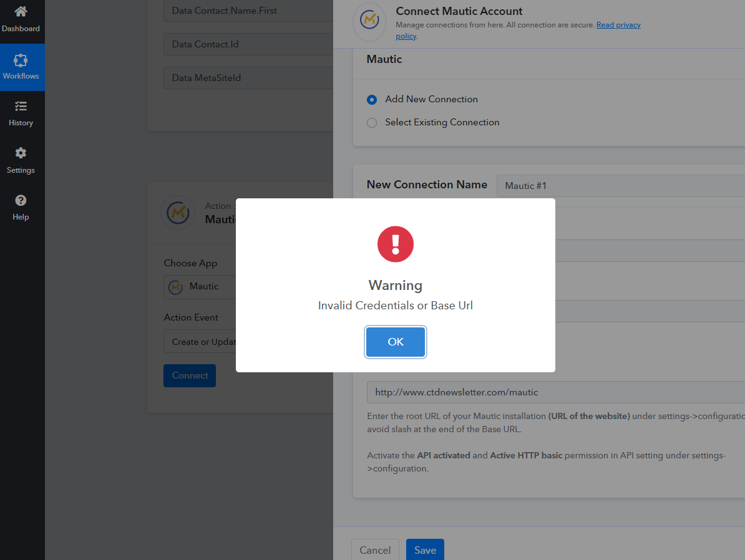
Task: Click the Dashboard home icon
Action: click(x=21, y=12)
